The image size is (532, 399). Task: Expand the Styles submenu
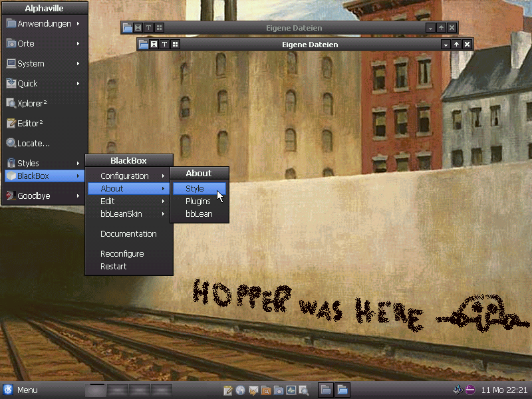pyautogui.click(x=45, y=163)
